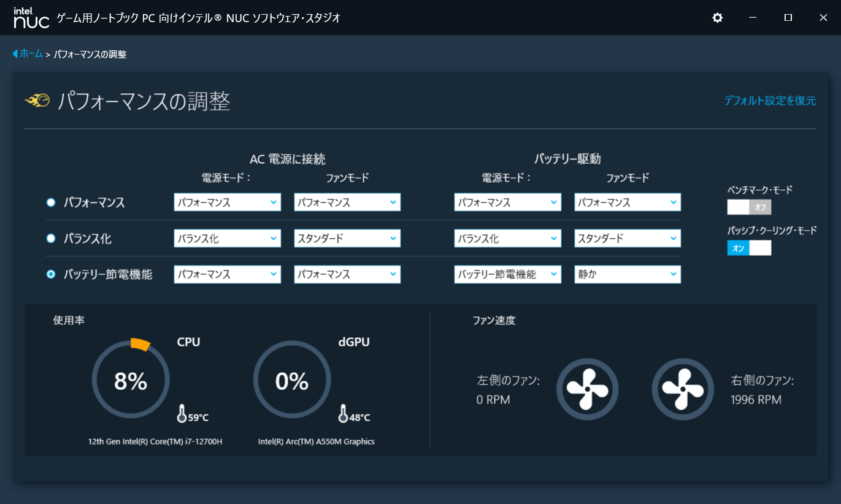Viewport: 841px width, 504px height.
Task: Select the パフォーマンス radio button
Action: [x=51, y=202]
